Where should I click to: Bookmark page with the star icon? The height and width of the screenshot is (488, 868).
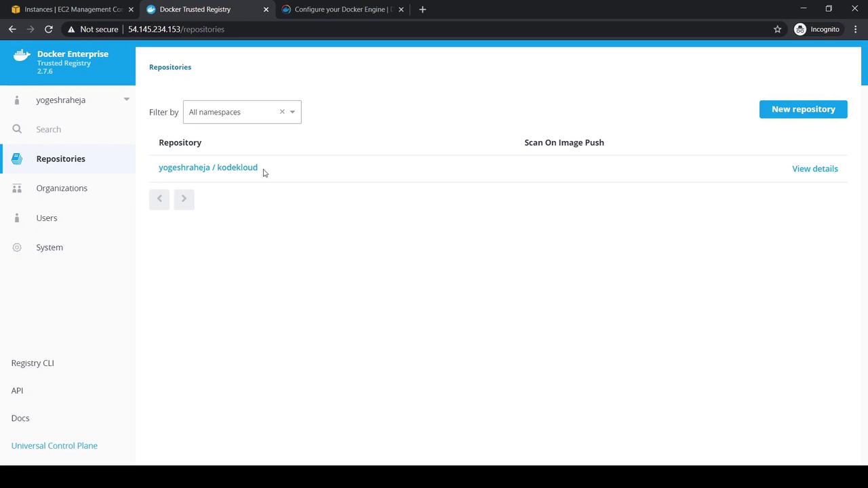click(x=778, y=29)
